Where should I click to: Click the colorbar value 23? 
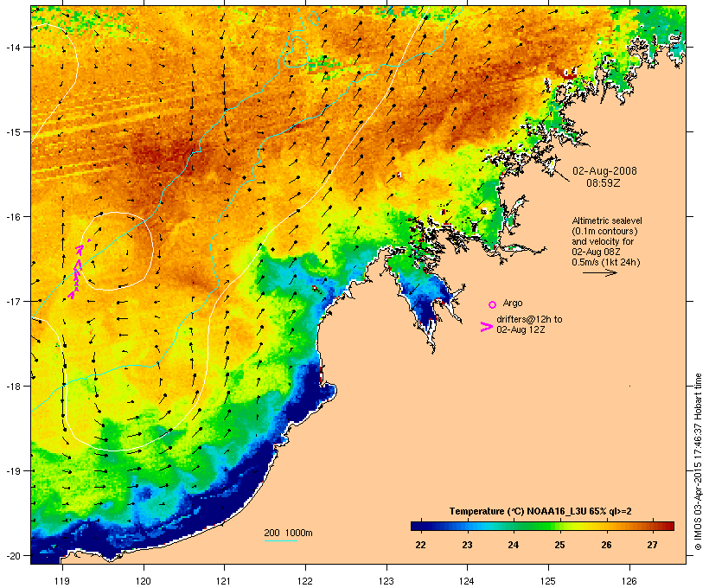click(467, 545)
